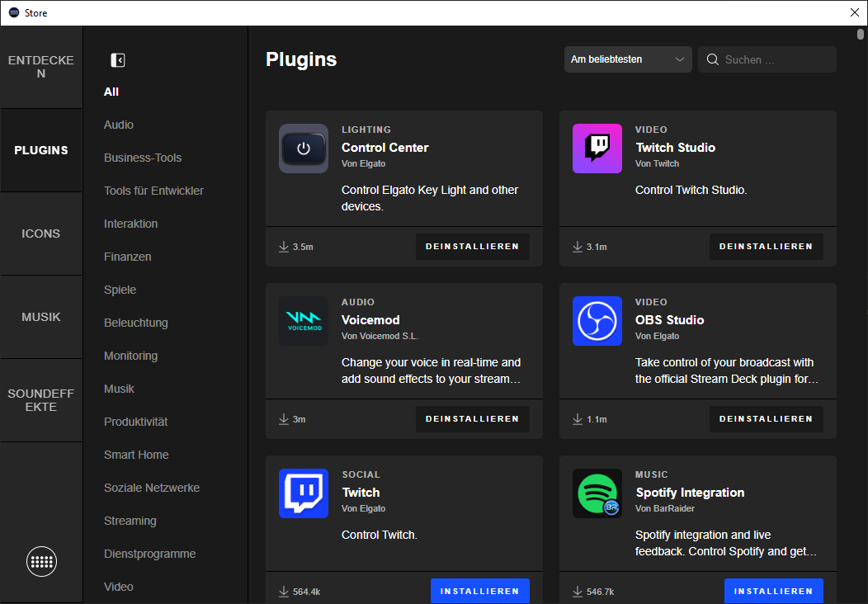Click the Twitch Studio 3.1m download icon
Image resolution: width=868 pixels, height=604 pixels.
click(x=578, y=247)
